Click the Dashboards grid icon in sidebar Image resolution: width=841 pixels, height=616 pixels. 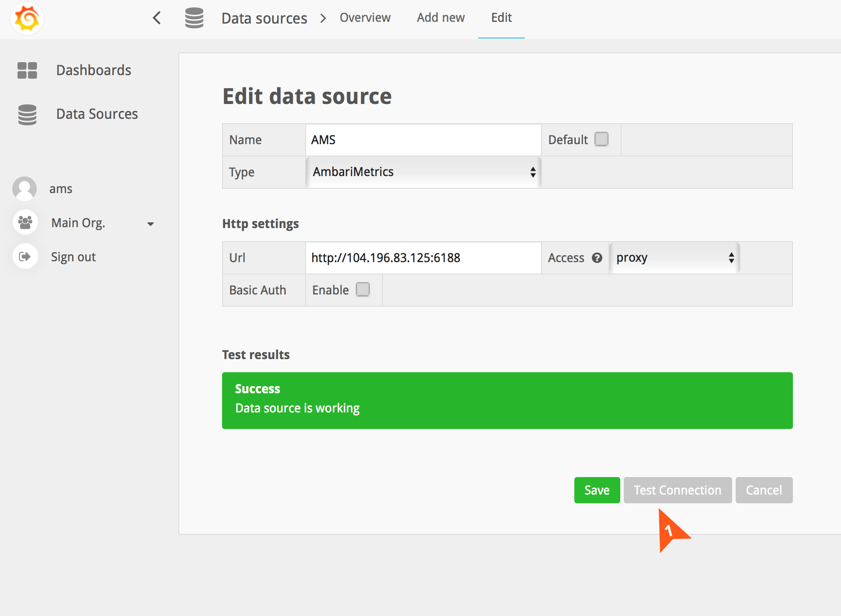pyautogui.click(x=27, y=70)
